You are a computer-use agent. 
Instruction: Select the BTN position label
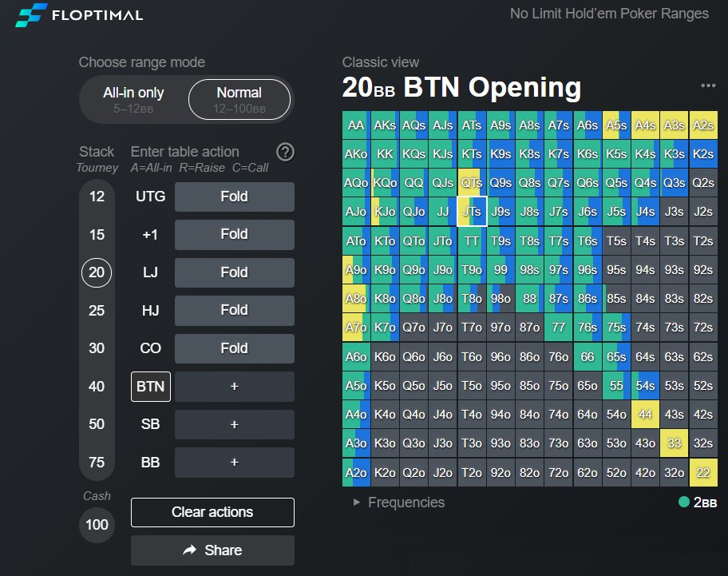point(150,387)
